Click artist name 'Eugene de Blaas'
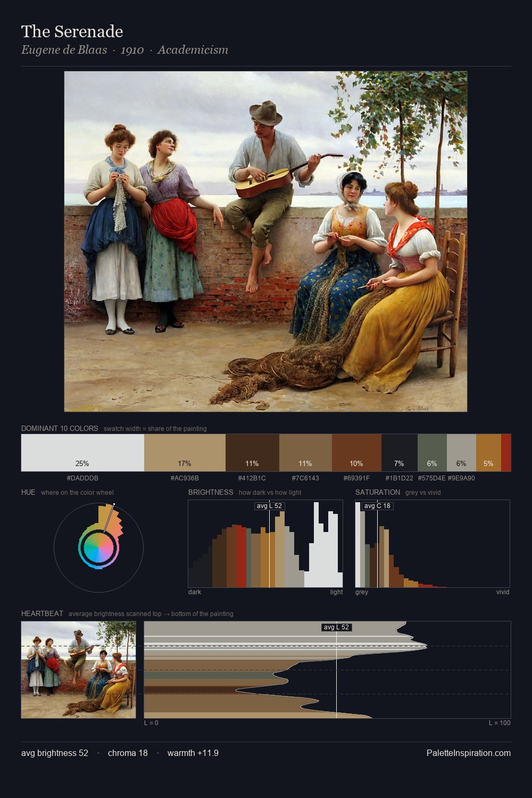This screenshot has height=798, width=532. [64, 50]
